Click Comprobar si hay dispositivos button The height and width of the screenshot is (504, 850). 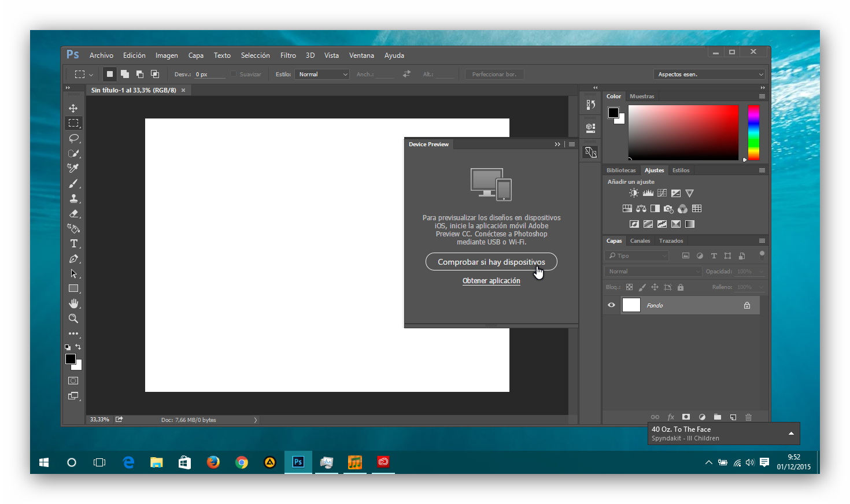point(491,262)
